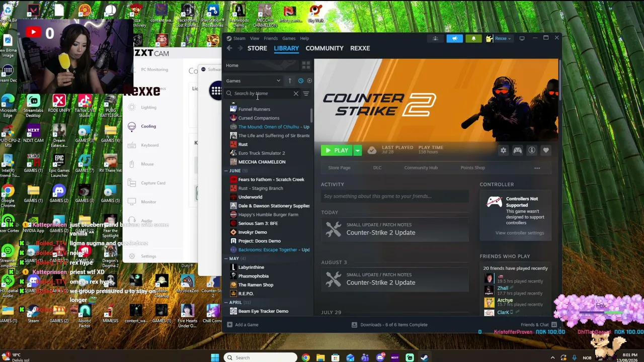Click the Add a Game plus icon

pyautogui.click(x=229, y=325)
